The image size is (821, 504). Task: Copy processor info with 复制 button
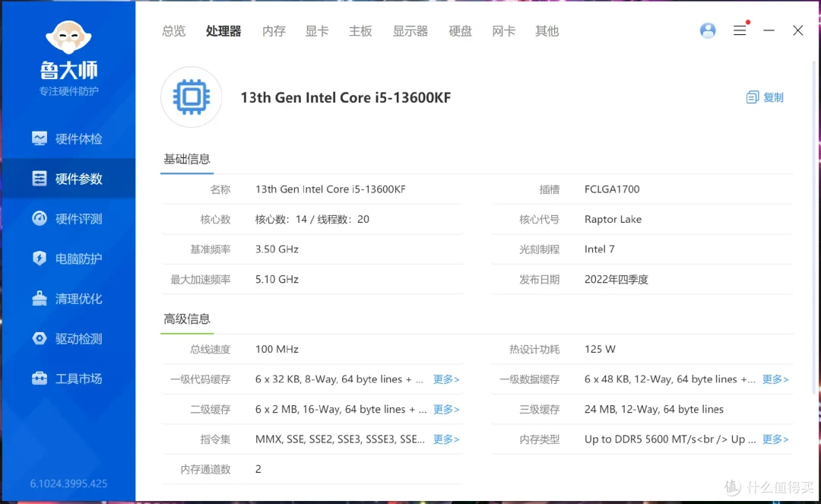point(765,97)
